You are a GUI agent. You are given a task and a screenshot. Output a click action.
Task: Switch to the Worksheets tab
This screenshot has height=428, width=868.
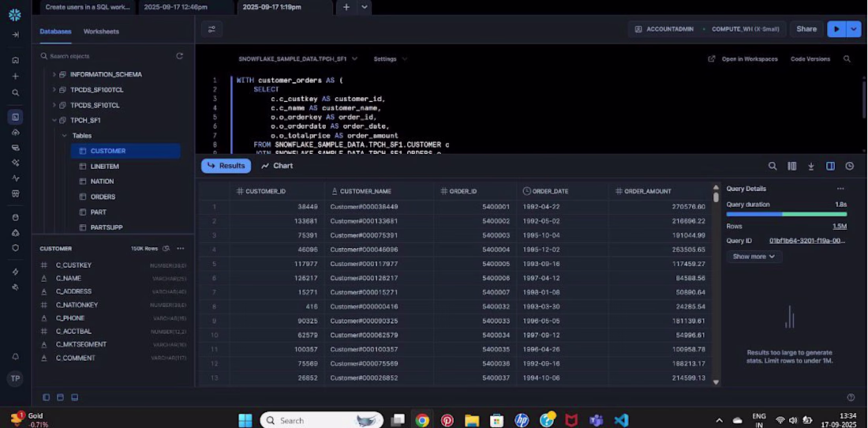coord(101,32)
